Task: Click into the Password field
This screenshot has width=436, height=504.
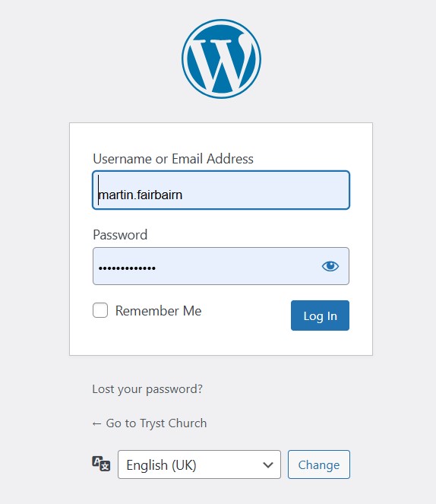Action: [x=221, y=266]
